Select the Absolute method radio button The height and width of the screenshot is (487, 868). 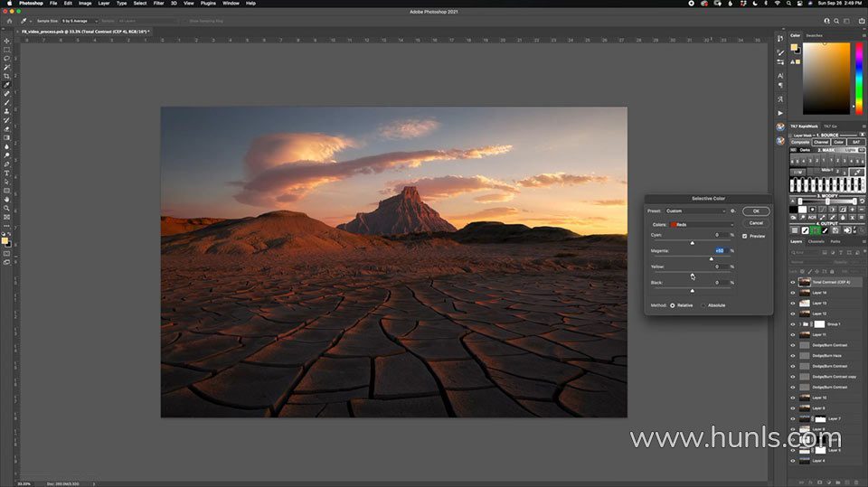(x=704, y=305)
